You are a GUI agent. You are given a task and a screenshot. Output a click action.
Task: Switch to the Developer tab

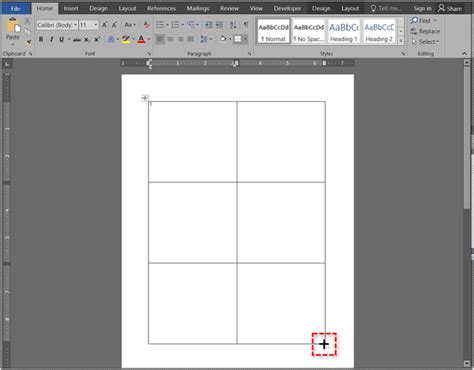click(x=287, y=8)
